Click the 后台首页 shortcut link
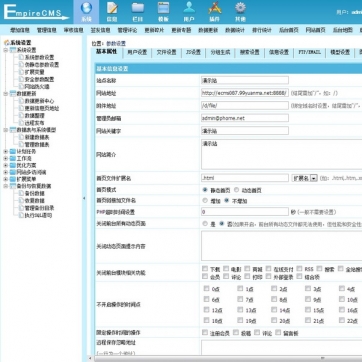 point(289,30)
